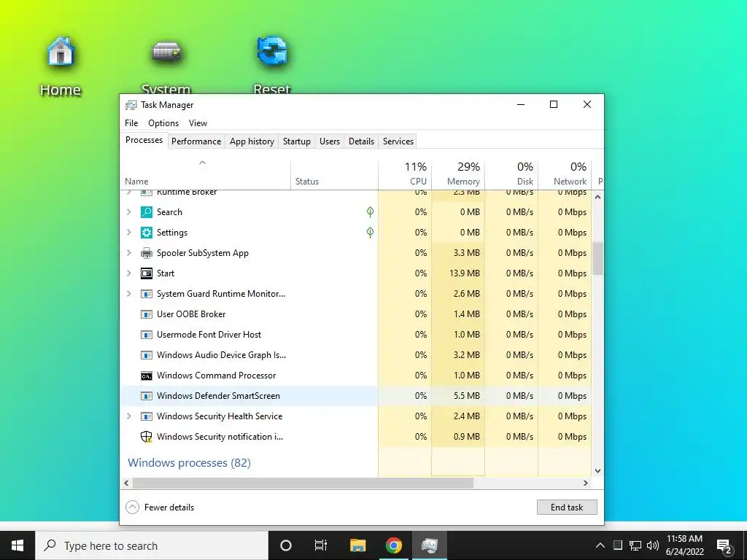Expand the Settings process group
Viewport: 747px width, 560px height.
pos(128,233)
